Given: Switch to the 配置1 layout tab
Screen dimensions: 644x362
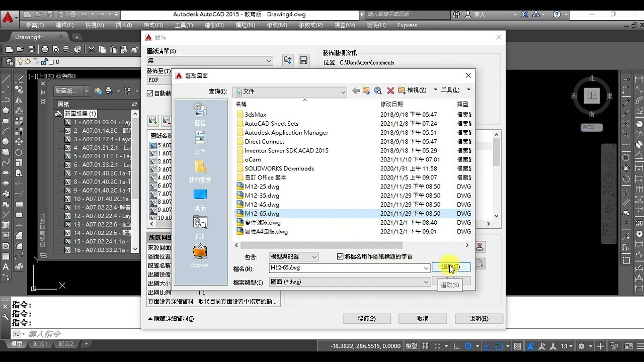Looking at the screenshot, I should coord(40,344).
